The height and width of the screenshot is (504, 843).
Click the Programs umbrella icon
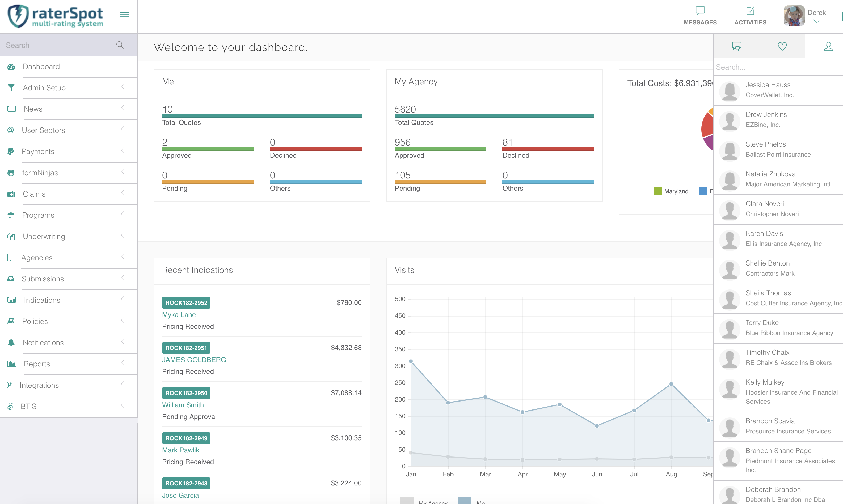11,215
